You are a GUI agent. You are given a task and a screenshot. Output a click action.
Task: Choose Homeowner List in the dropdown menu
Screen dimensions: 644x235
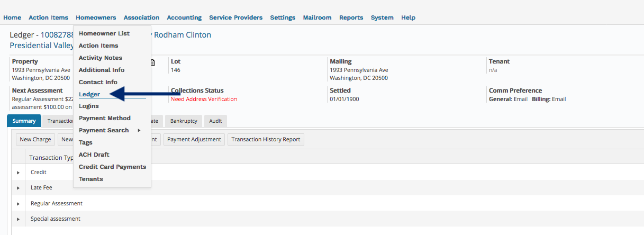tap(104, 33)
